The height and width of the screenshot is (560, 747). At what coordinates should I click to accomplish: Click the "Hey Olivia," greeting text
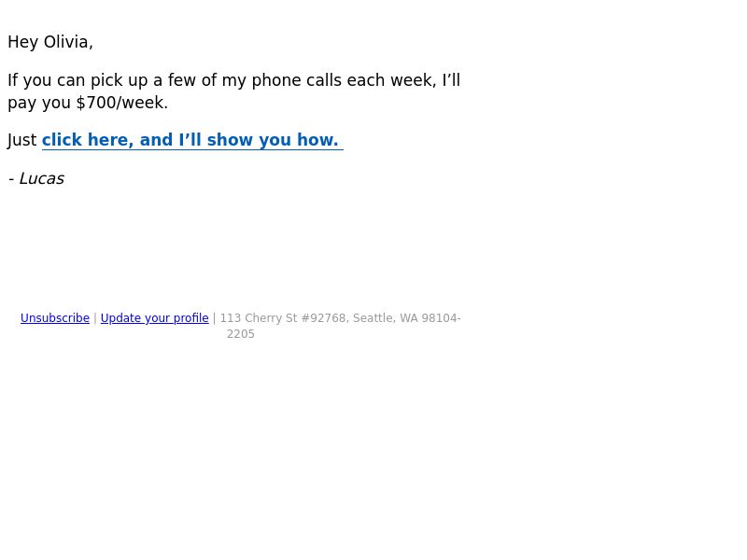click(50, 42)
